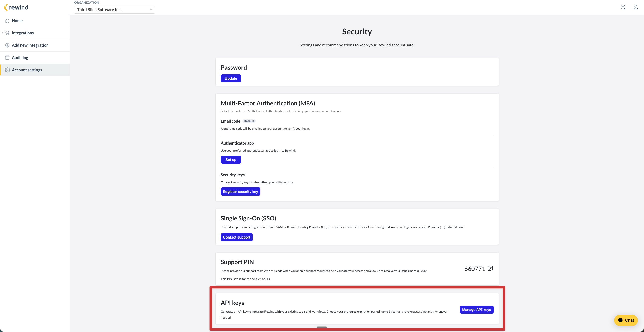Image resolution: width=644 pixels, height=332 pixels.
Task: Click the Add new integration plus icon
Action: tap(7, 45)
